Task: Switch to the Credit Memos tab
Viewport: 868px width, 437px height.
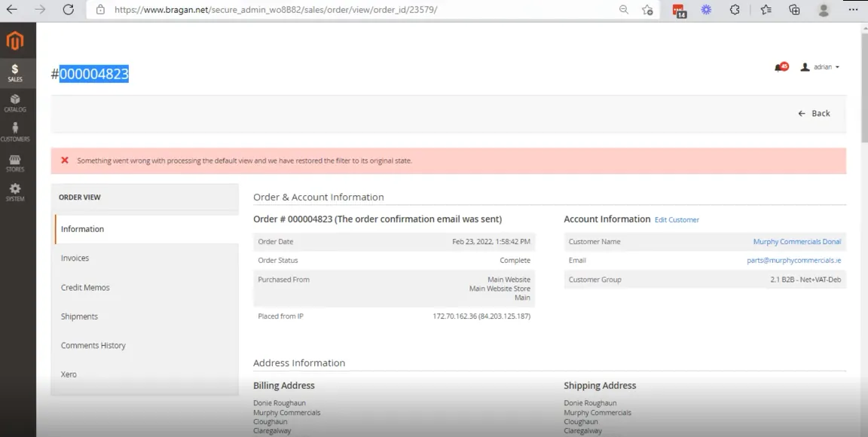Action: [x=147, y=288]
